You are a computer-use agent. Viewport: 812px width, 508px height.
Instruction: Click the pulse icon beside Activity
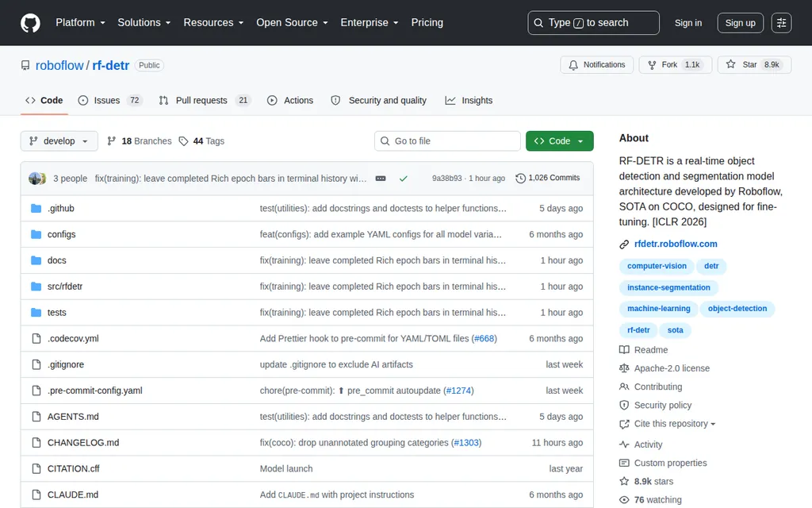pyautogui.click(x=624, y=444)
